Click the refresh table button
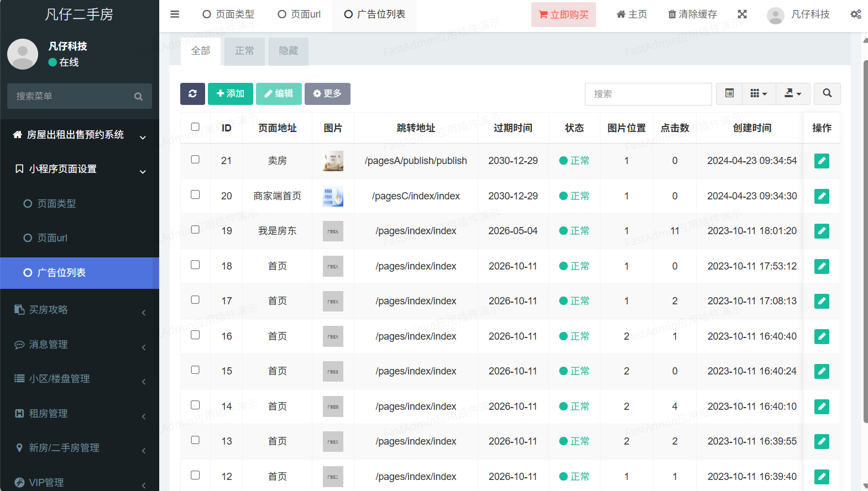Image resolution: width=868 pixels, height=491 pixels. (x=192, y=94)
